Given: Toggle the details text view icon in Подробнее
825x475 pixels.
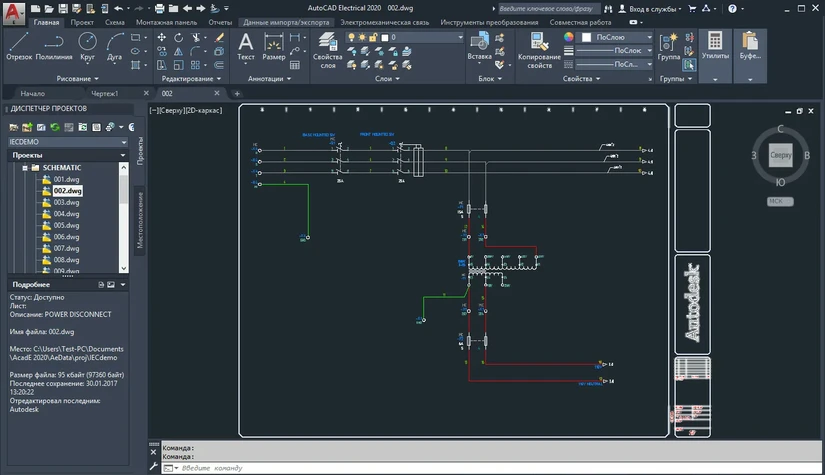Looking at the screenshot, I should (x=101, y=285).
